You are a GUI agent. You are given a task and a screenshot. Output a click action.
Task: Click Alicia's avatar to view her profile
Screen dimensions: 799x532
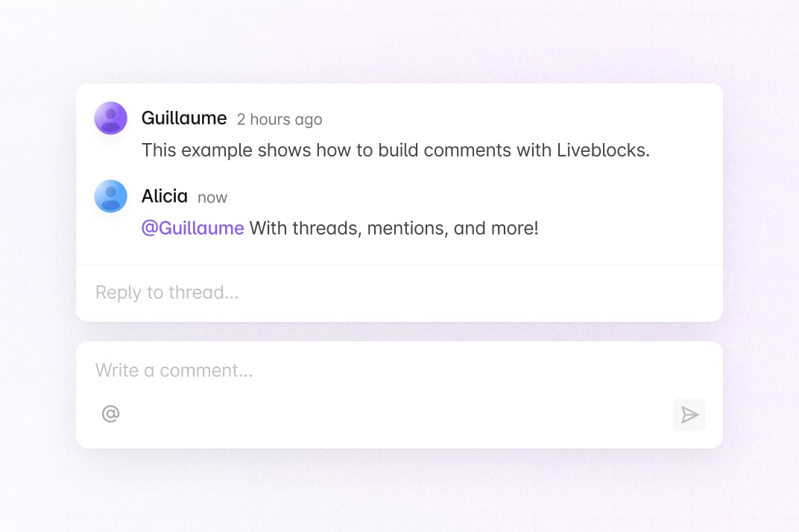click(x=110, y=196)
